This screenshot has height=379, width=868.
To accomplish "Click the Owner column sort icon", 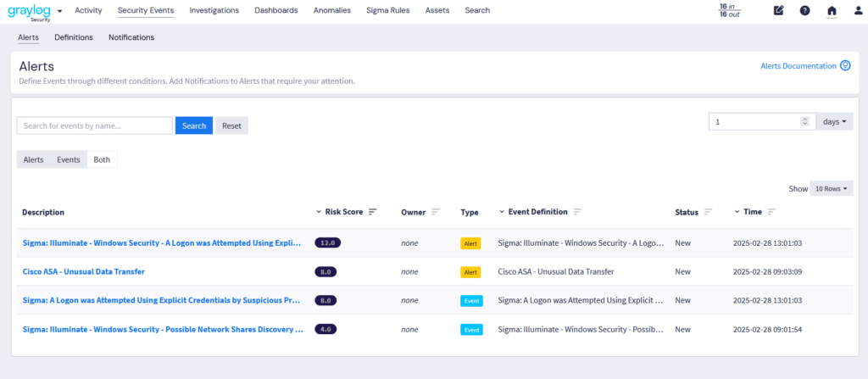I will 436,212.
